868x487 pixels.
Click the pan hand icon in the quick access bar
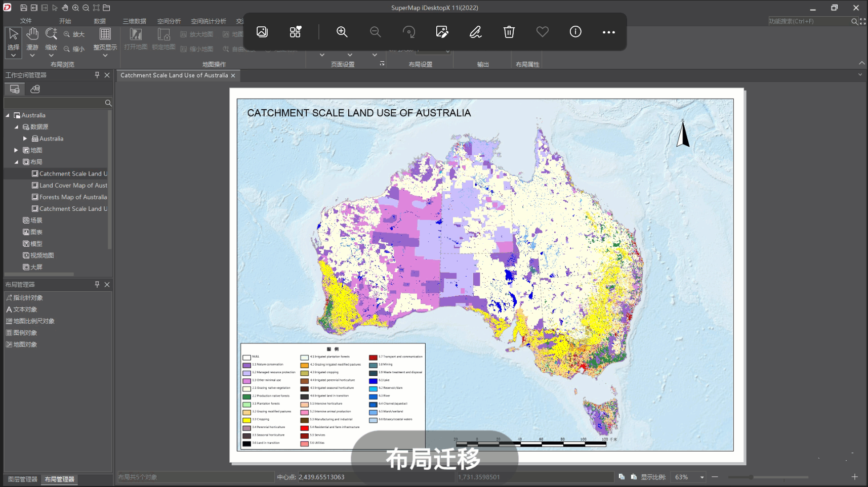[x=65, y=8]
